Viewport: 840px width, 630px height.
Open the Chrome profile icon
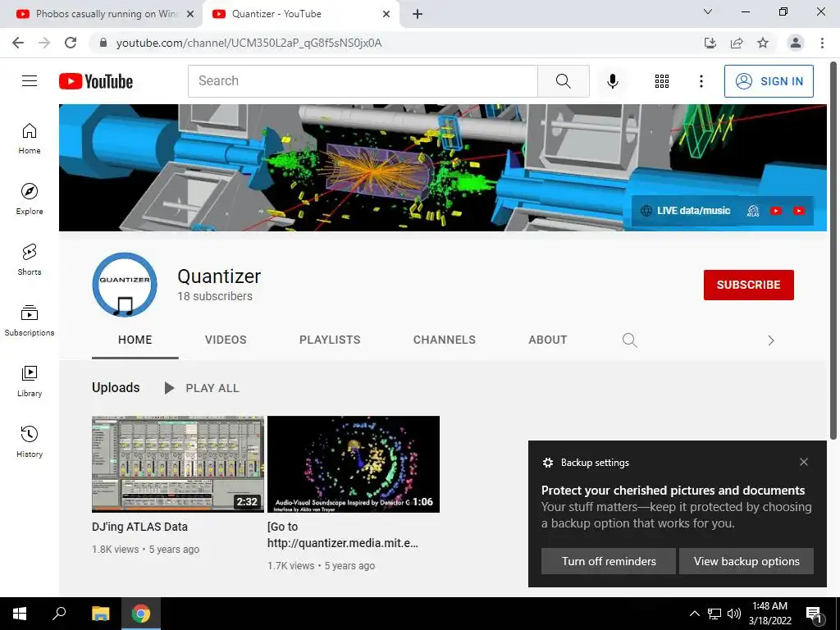(796, 43)
